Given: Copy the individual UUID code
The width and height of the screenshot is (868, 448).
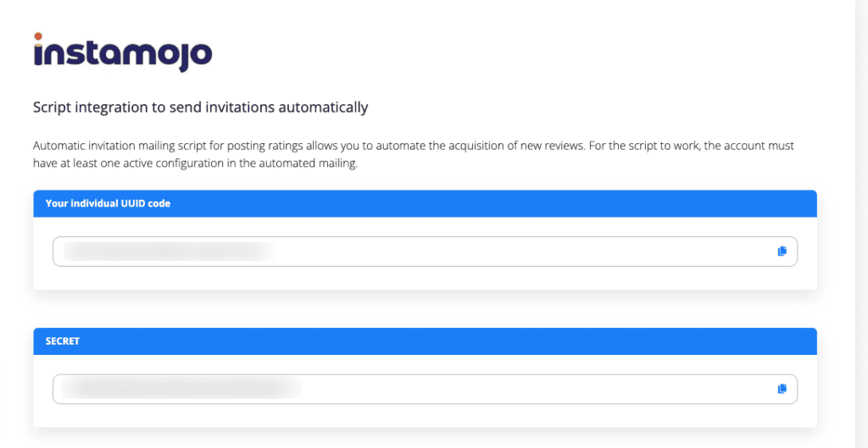Looking at the screenshot, I should 782,251.
